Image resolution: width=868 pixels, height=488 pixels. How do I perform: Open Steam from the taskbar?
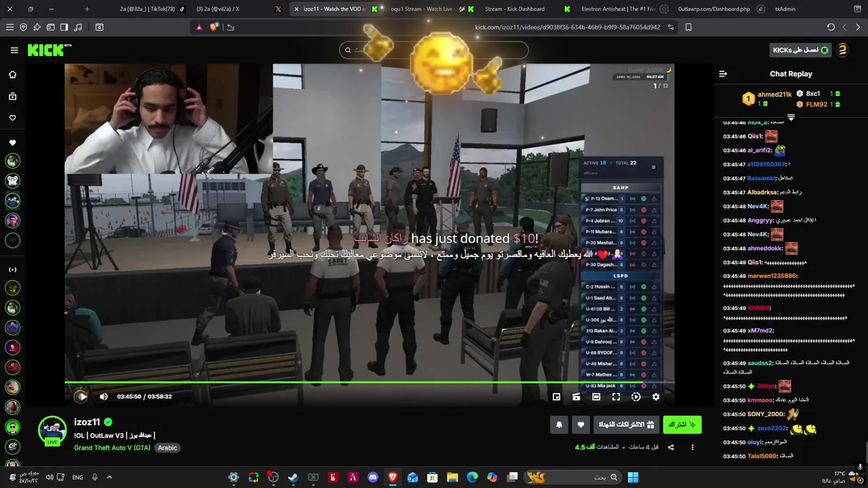293,477
